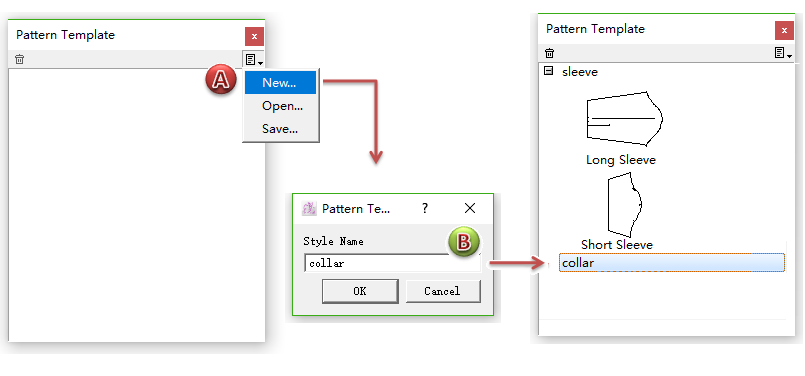Select the sleeve group label

[580, 72]
